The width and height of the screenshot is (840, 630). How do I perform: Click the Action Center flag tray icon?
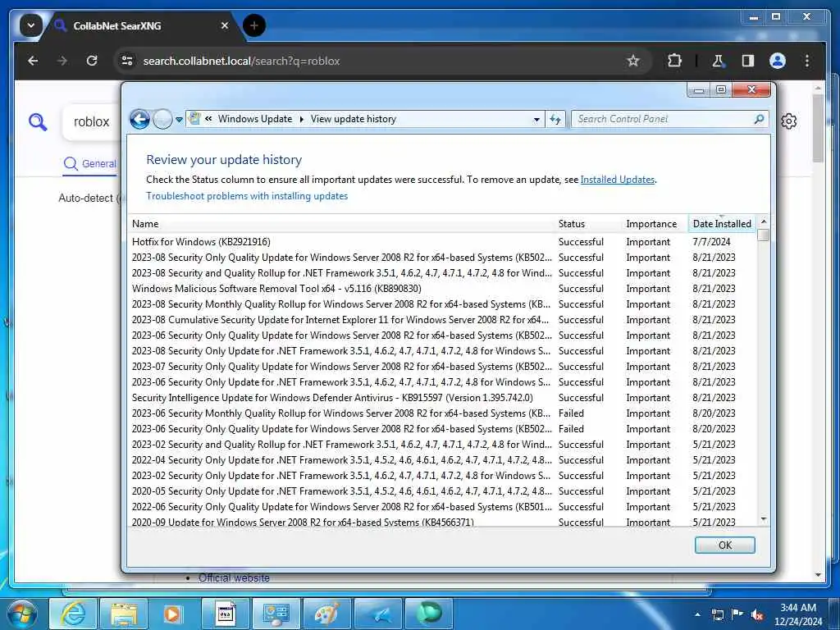pos(737,614)
